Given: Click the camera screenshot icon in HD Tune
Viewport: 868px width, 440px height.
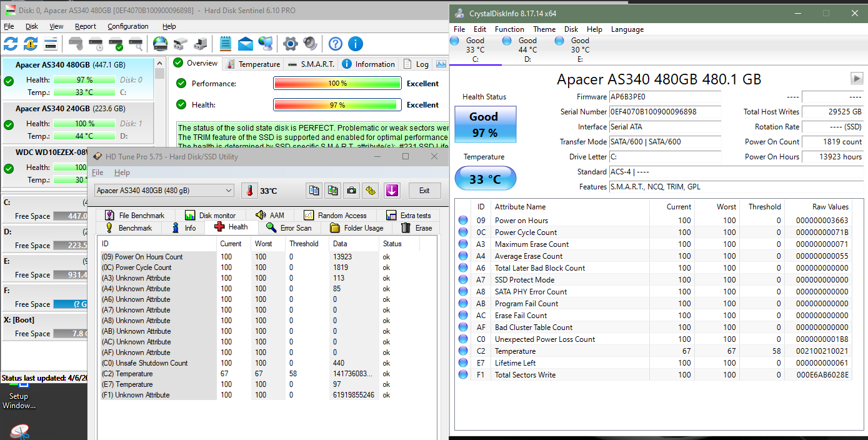Looking at the screenshot, I should (352, 191).
